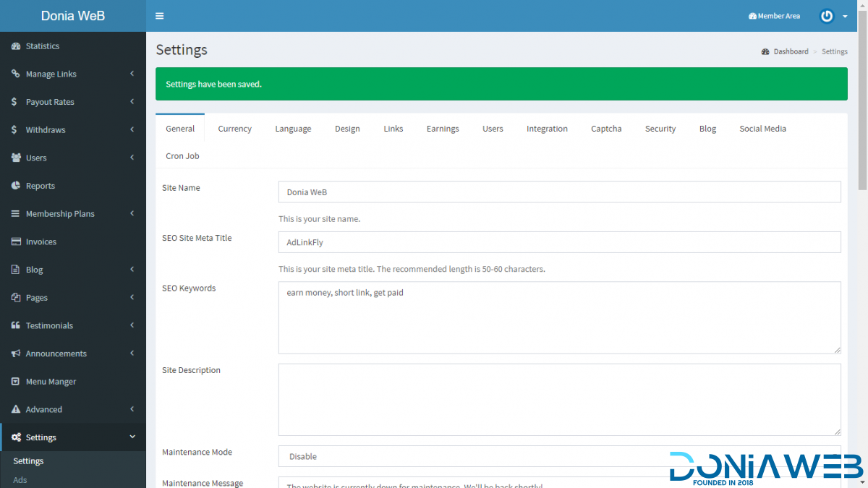The height and width of the screenshot is (488, 868).
Task: Open the Links settings tab
Action: pos(393,129)
